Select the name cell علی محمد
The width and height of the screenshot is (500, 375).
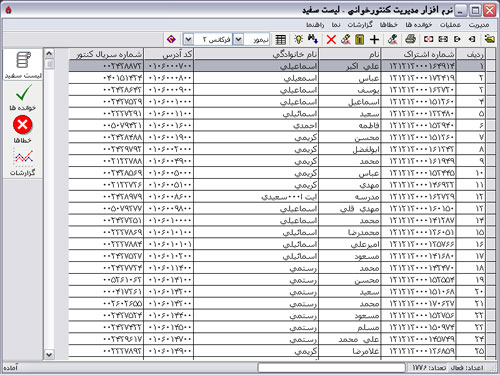click(x=350, y=339)
